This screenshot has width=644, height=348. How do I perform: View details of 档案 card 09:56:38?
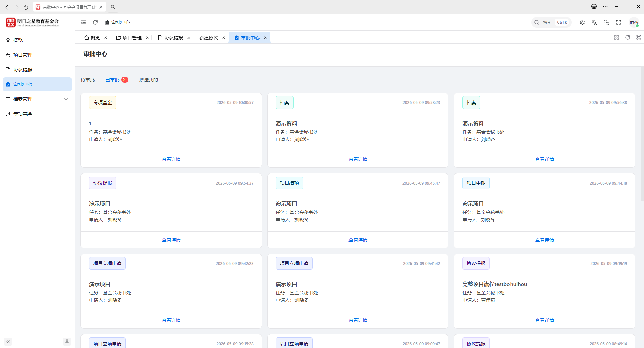pyautogui.click(x=545, y=159)
